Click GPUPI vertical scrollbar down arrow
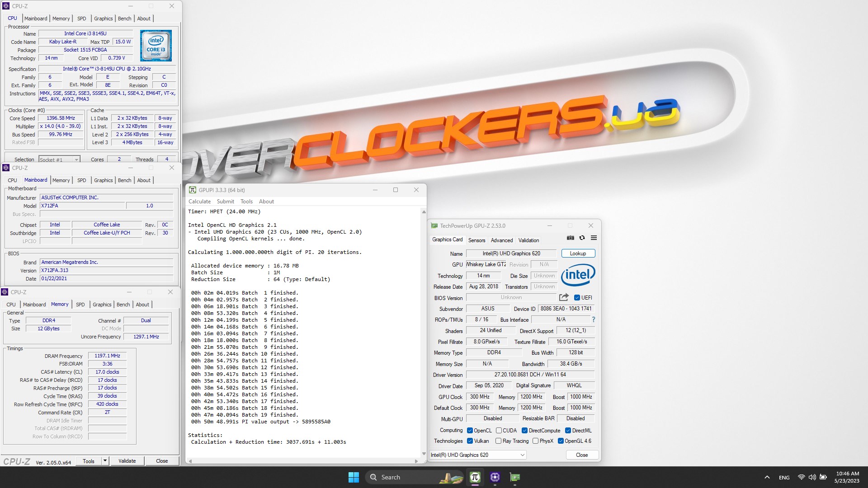The image size is (868, 488). (x=424, y=454)
